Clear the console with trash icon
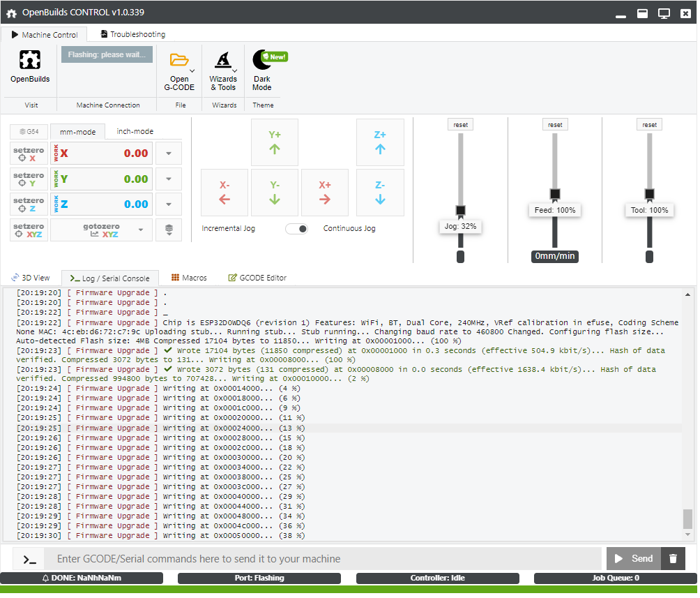 point(673,559)
